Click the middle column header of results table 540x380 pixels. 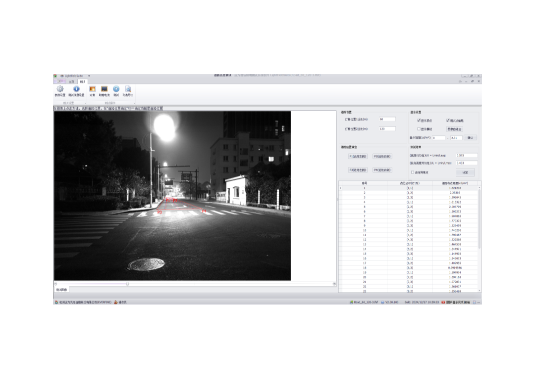point(410,183)
